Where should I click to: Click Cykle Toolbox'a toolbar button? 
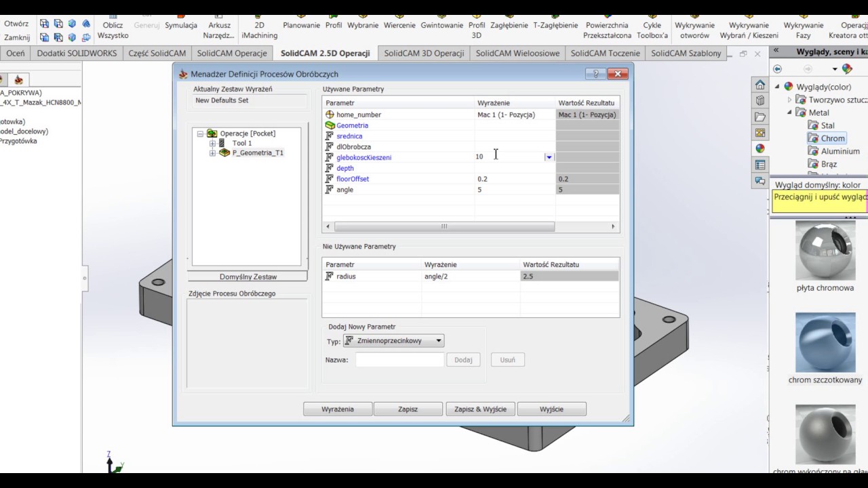coord(652,26)
